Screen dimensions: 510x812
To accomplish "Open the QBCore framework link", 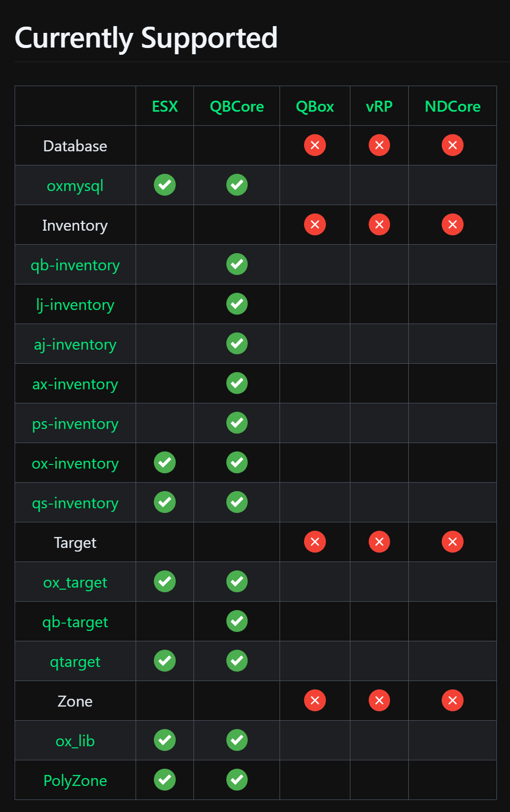I will pos(237,106).
